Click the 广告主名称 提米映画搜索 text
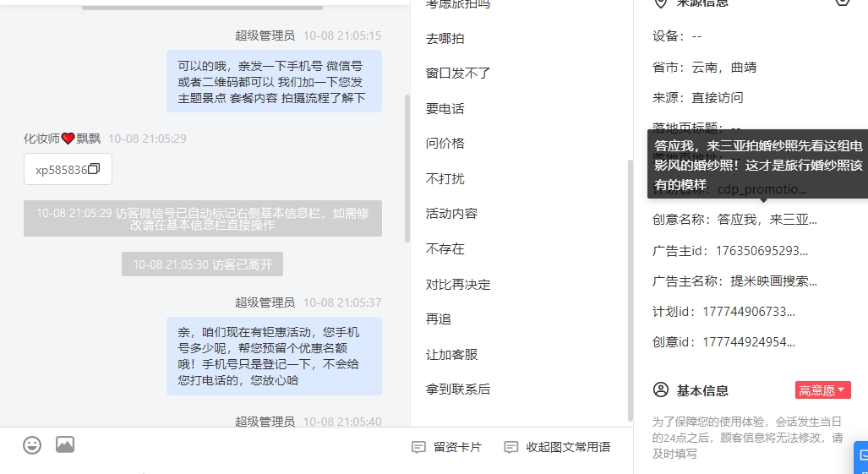 [774, 281]
